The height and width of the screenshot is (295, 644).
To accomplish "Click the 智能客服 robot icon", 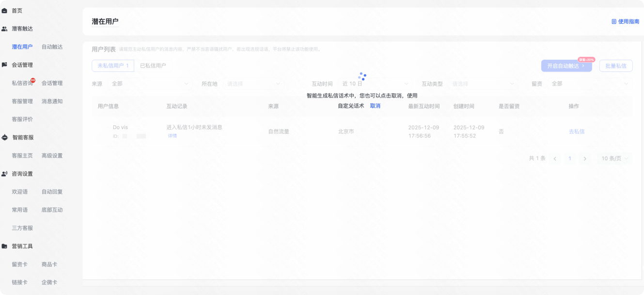I will [x=4, y=137].
